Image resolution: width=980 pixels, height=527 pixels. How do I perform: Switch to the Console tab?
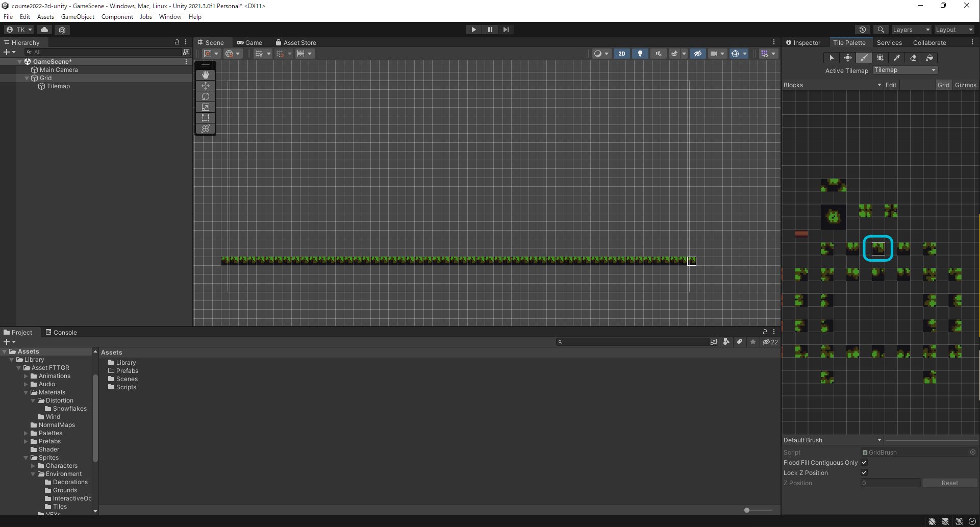61,333
